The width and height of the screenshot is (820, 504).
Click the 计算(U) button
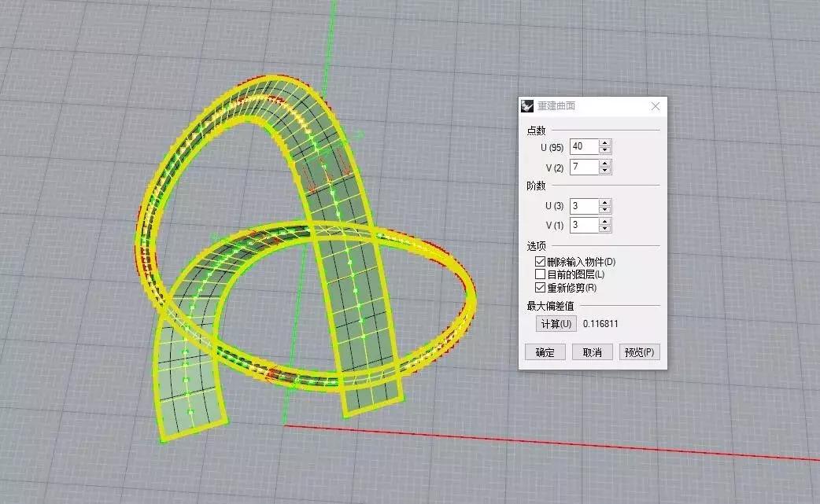click(556, 324)
